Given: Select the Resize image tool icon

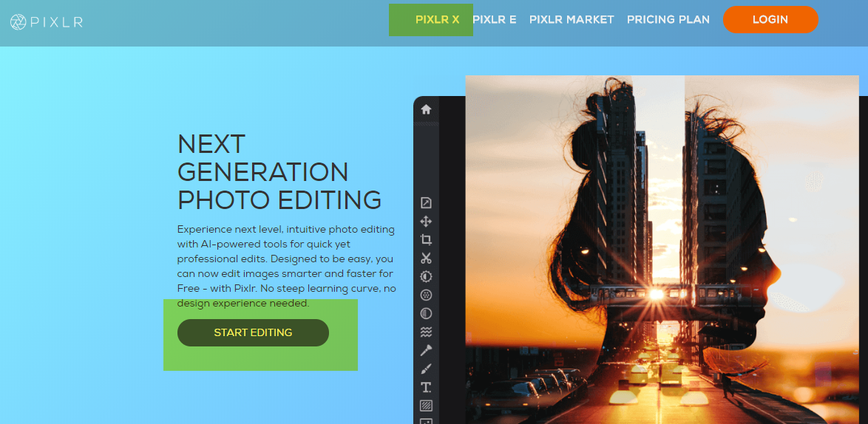Looking at the screenshot, I should click(426, 203).
